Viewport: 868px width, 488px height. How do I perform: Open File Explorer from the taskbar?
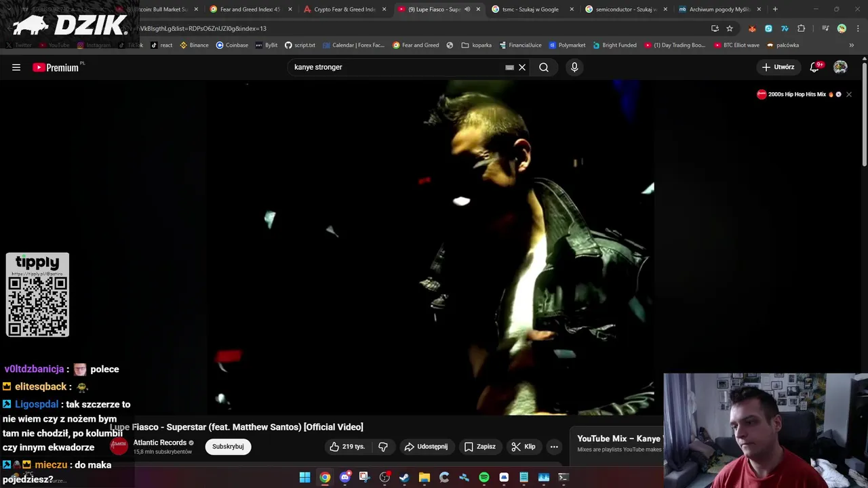[x=425, y=478]
